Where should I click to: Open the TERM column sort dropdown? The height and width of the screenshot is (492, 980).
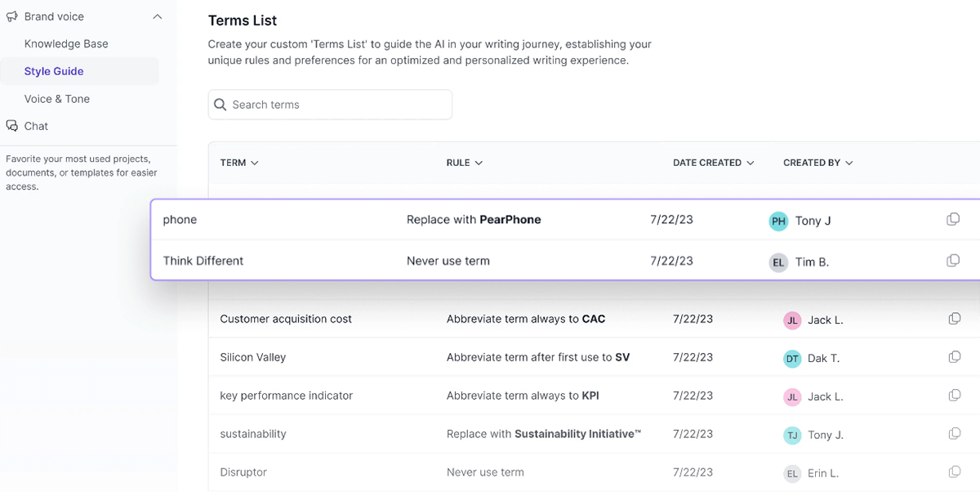[x=253, y=163]
